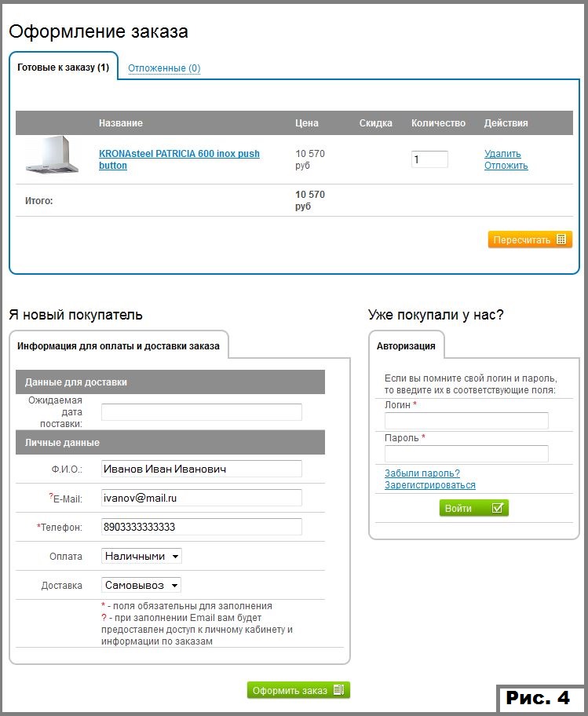The image size is (588, 716).
Task: Select the Информация для оплаты и доставки tab
Action: click(119, 345)
